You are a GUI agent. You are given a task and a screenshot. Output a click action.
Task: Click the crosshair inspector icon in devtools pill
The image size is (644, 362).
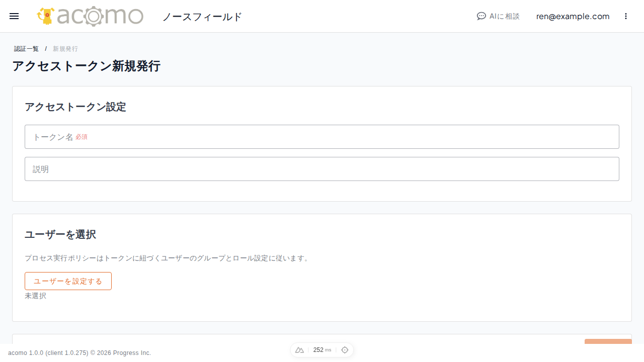tap(345, 350)
